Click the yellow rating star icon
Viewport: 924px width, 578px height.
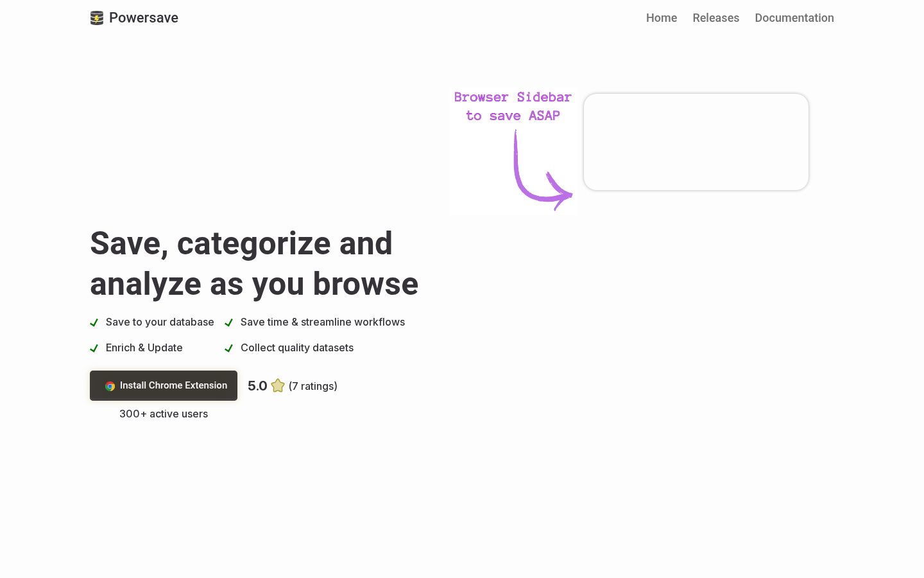[x=278, y=386]
